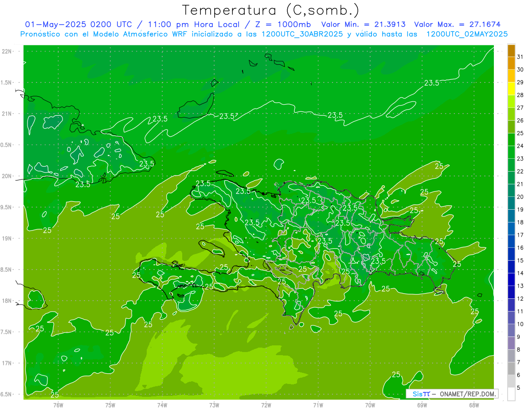Select the 'Valor Max. = 27.1674' reading
The image size is (532, 411).
[x=457, y=24]
